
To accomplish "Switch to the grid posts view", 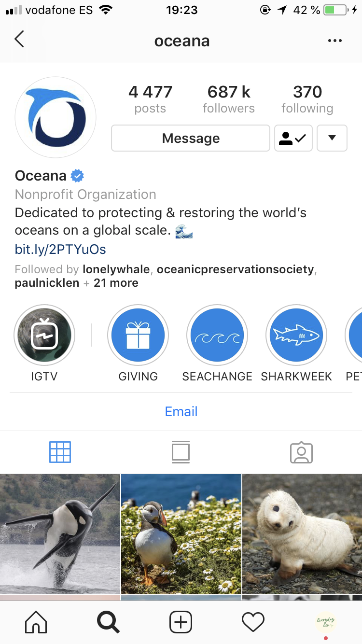I will coord(60,452).
